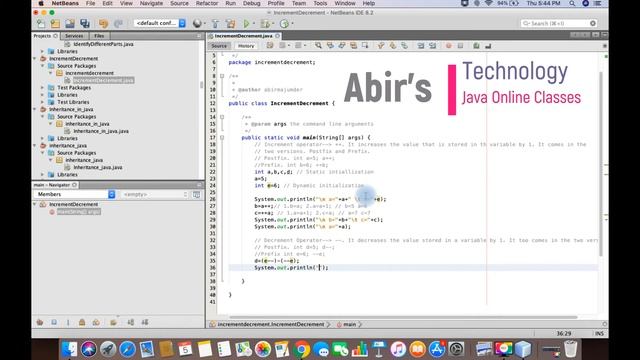Click the Open Project toolbar icon
Viewport: 640px width, 360px height.
[70, 24]
